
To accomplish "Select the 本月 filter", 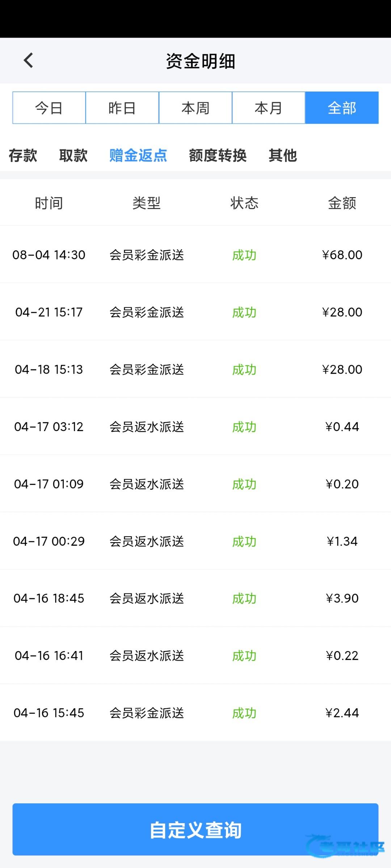I will coord(268,108).
